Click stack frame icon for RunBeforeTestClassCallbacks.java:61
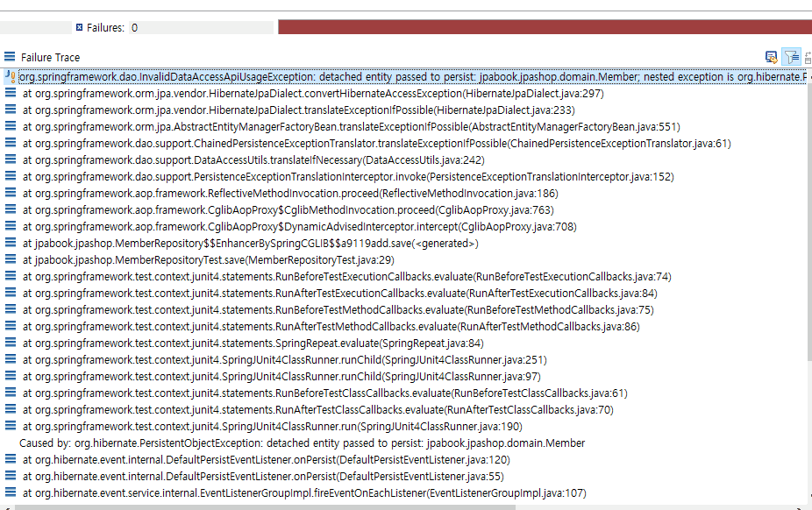812x510 pixels. pos(11,393)
